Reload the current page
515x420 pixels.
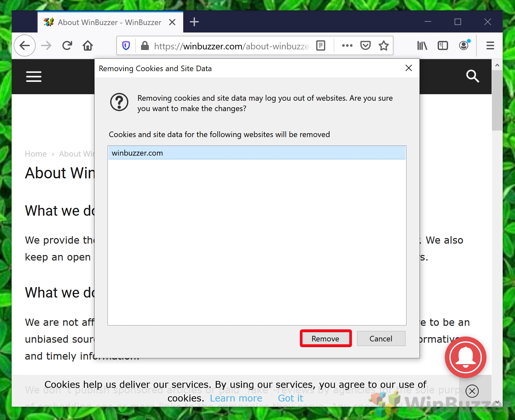point(67,45)
